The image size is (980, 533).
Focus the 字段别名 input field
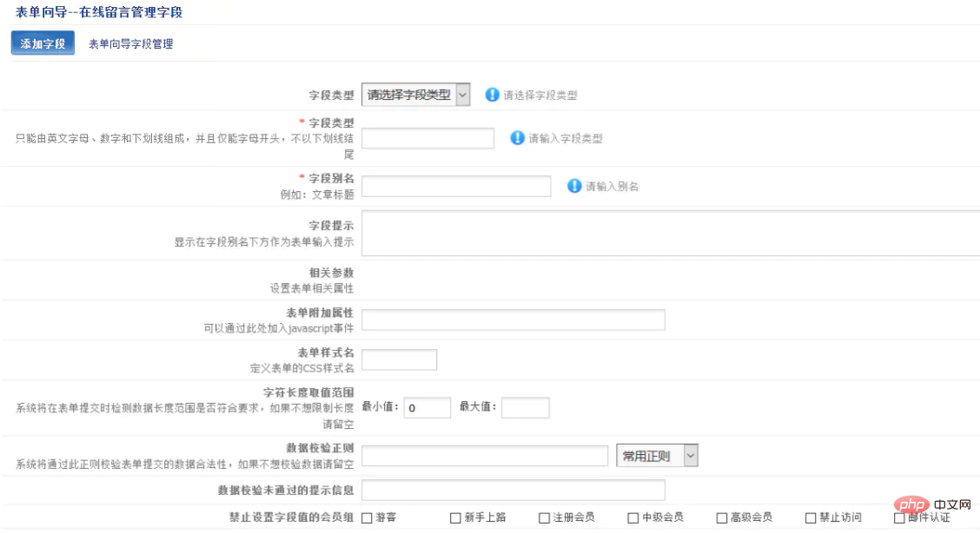pos(456,186)
